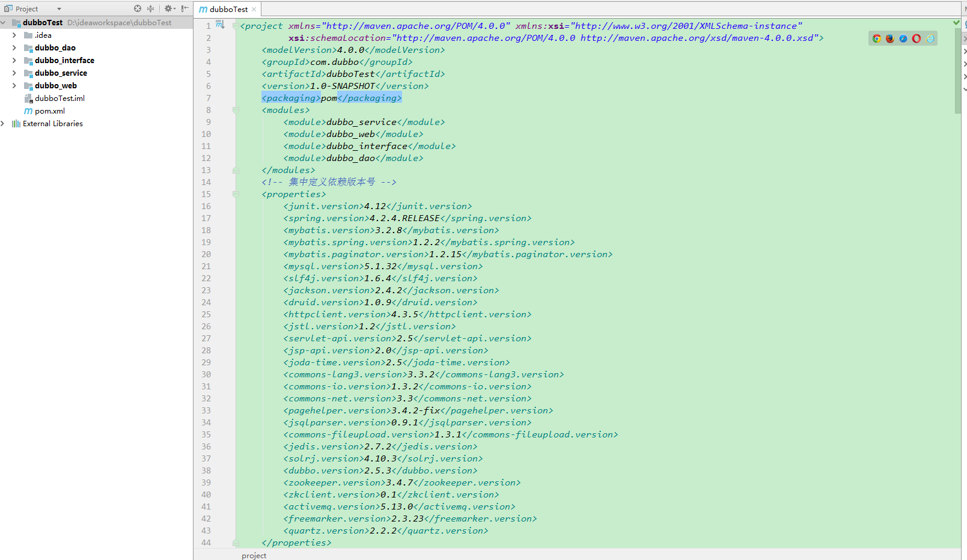The height and width of the screenshot is (560, 967).
Task: Select the dubbo_web module folder name
Action: coord(56,85)
